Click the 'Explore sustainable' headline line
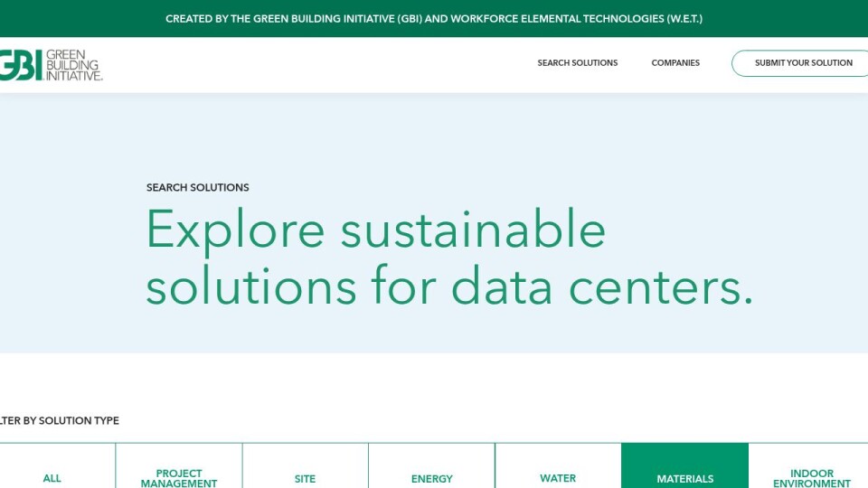This screenshot has width=868, height=488. (x=375, y=229)
